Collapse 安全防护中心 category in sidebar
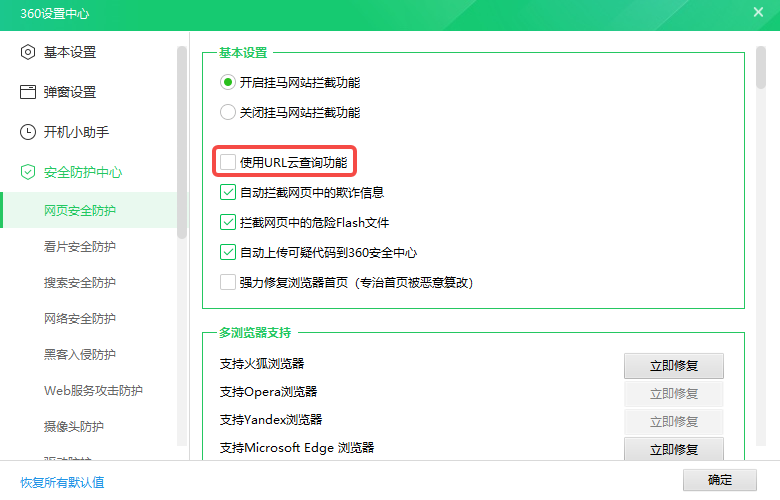 pos(83,172)
